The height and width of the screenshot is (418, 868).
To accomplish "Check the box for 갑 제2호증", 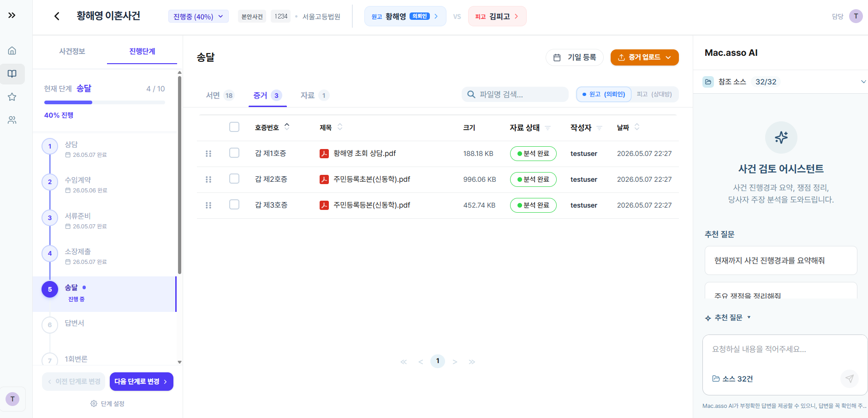I will (x=234, y=179).
